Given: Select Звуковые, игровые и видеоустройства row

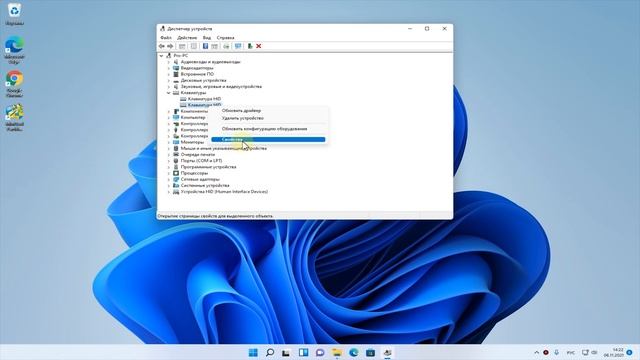Looking at the screenshot, I should [218, 87].
